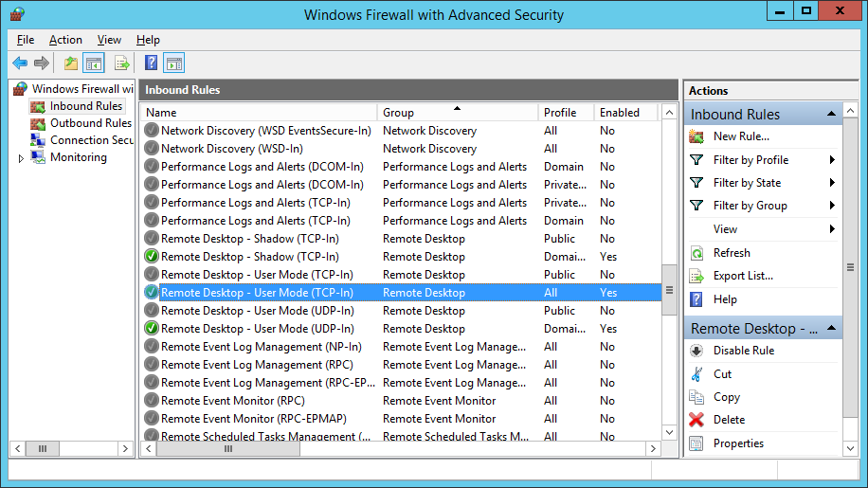Click the red Delete icon in Actions
Screen dimensions: 868x488
click(x=696, y=420)
